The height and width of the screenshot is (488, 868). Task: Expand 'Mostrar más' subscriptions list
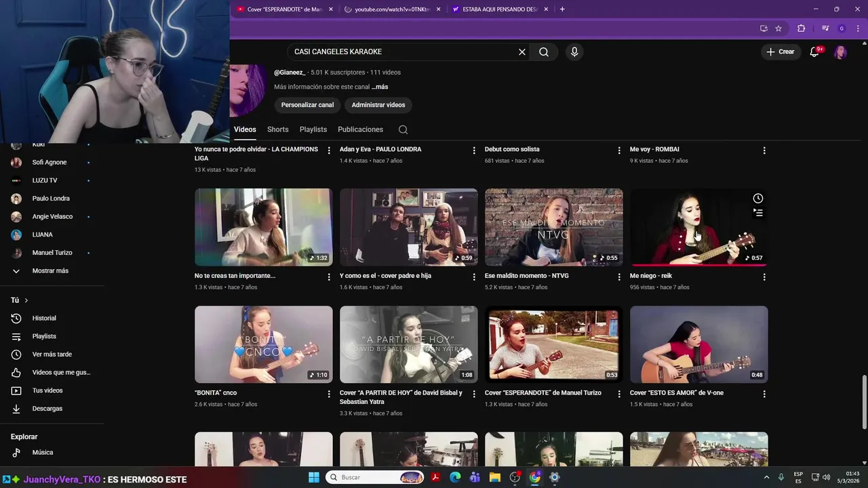(50, 270)
